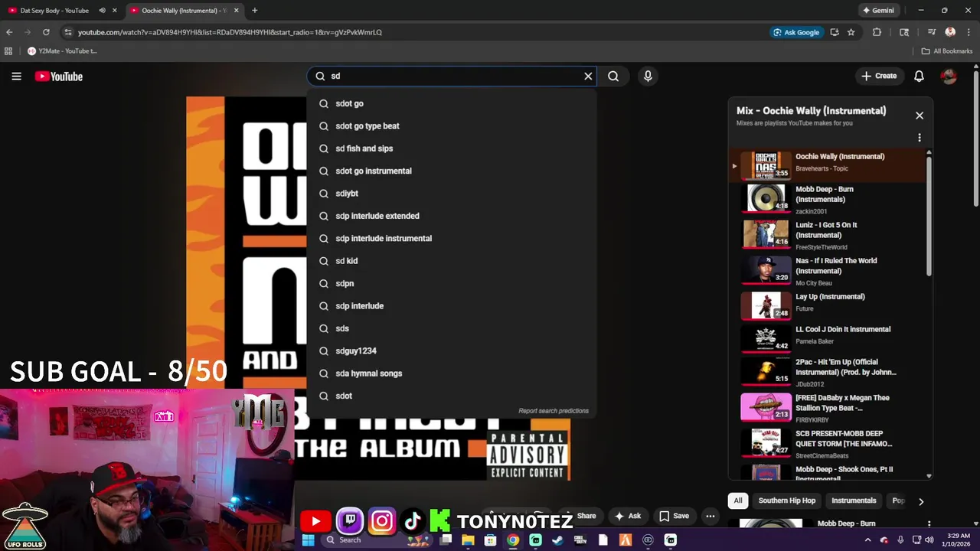The width and height of the screenshot is (980, 551).
Task: Show more filter chips arrow
Action: point(921,501)
